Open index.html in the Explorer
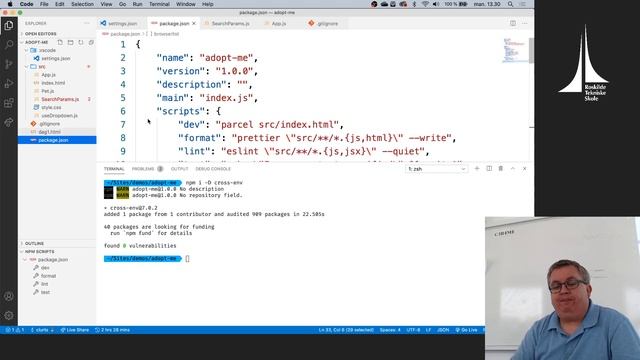640x360 pixels. (x=53, y=83)
